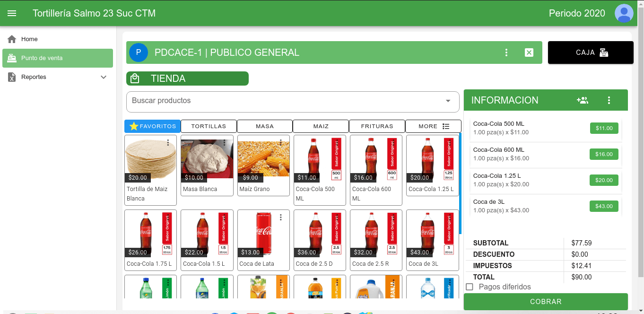Click the TIENDA shopping bag icon
The image size is (644, 314).
[135, 78]
